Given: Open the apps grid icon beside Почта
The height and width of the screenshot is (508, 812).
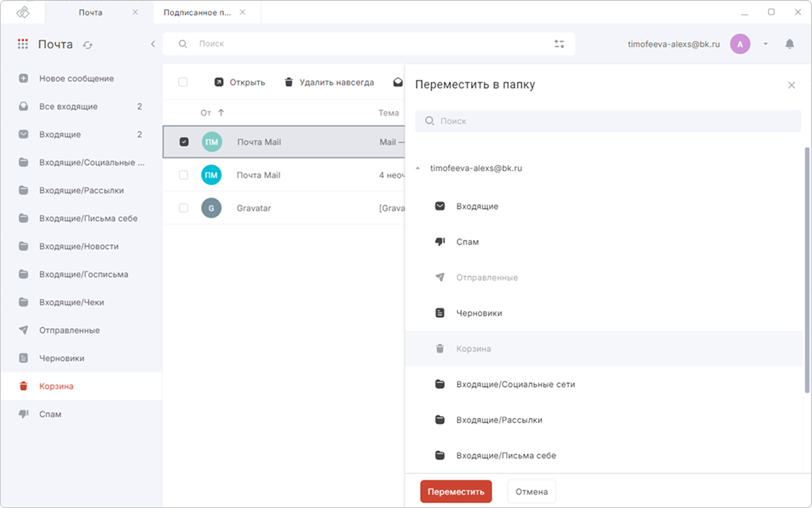Looking at the screenshot, I should [x=23, y=44].
